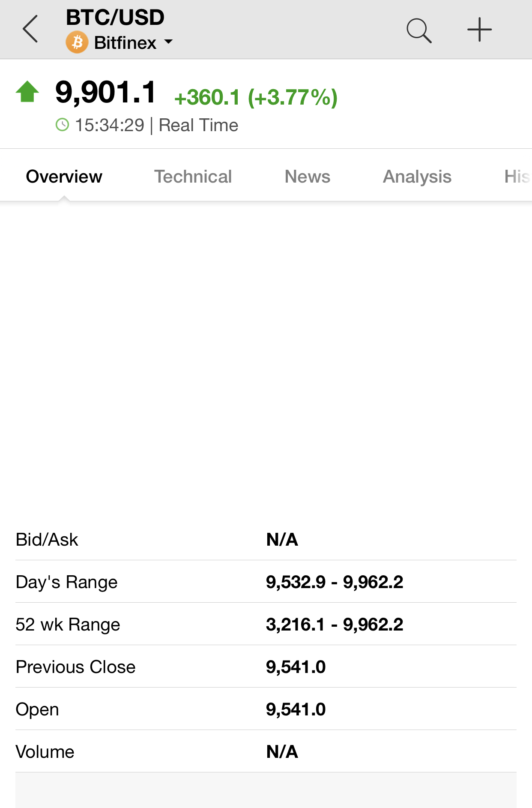The width and height of the screenshot is (532, 808).
Task: Go to the Analysis tab
Action: [417, 177]
